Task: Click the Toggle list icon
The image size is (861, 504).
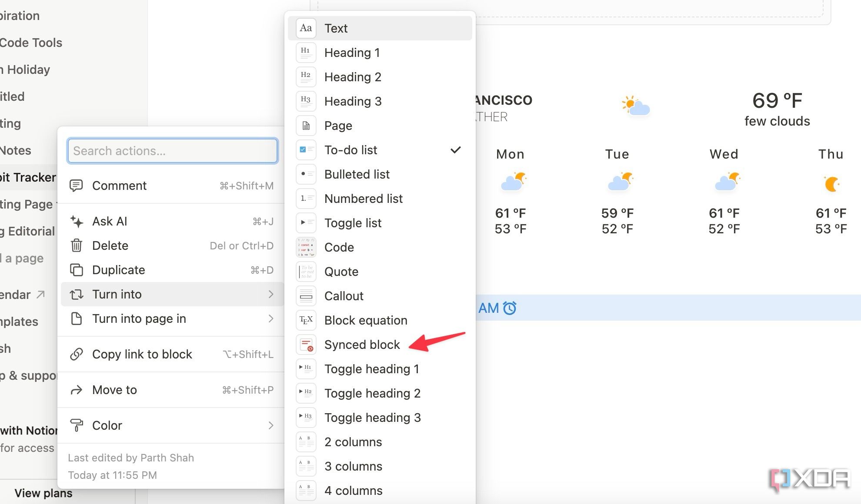Action: [306, 222]
